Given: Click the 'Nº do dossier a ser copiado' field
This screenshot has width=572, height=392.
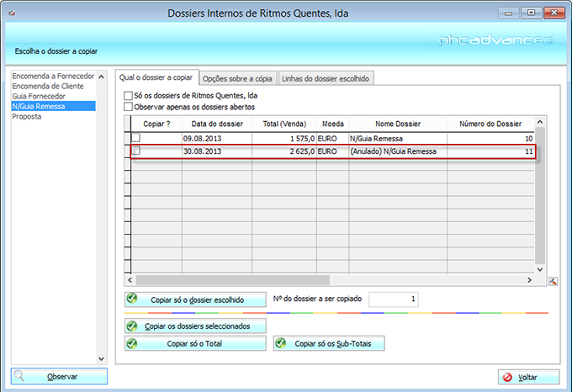Looking at the screenshot, I should coord(394,299).
